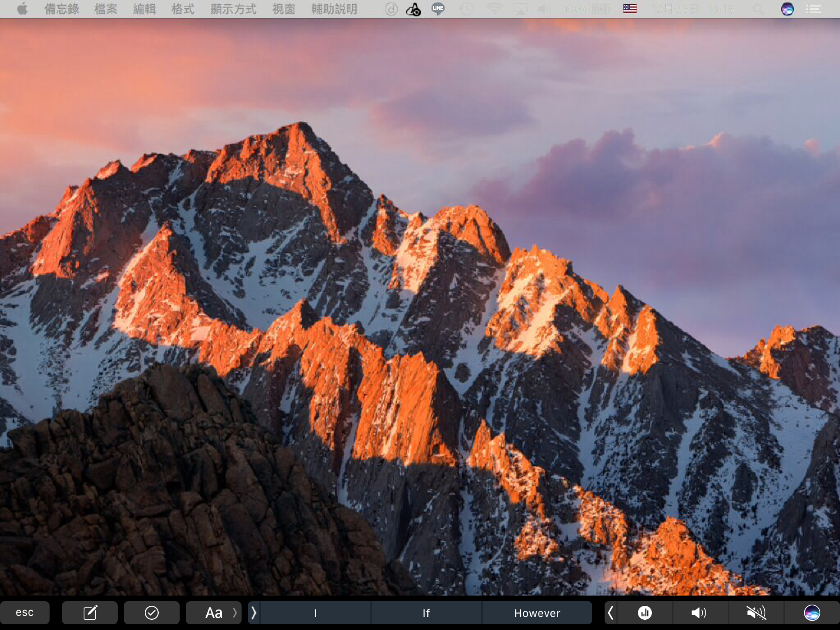Open the 備忘錄 app menu
Screen dimensions: 840x630
point(62,9)
